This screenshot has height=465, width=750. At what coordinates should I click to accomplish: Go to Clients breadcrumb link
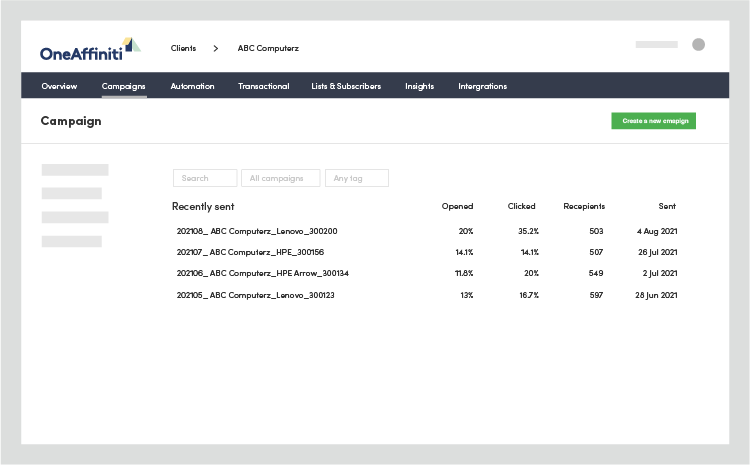[183, 48]
